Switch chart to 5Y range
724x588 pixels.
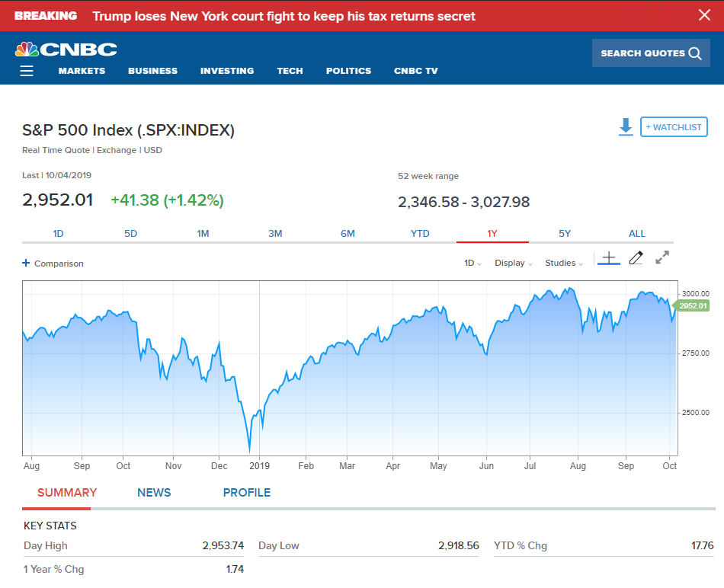tap(565, 234)
